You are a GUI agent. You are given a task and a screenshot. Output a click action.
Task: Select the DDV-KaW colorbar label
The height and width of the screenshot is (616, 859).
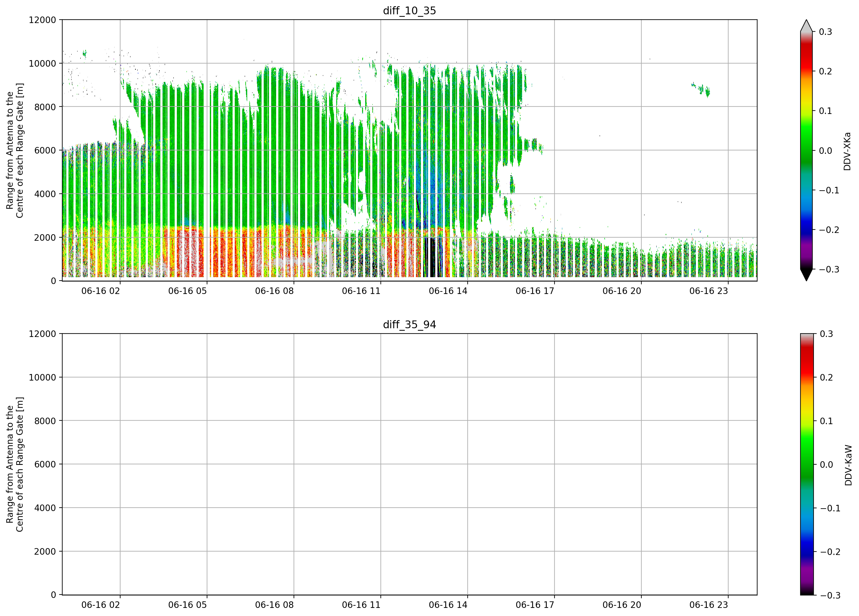(848, 465)
